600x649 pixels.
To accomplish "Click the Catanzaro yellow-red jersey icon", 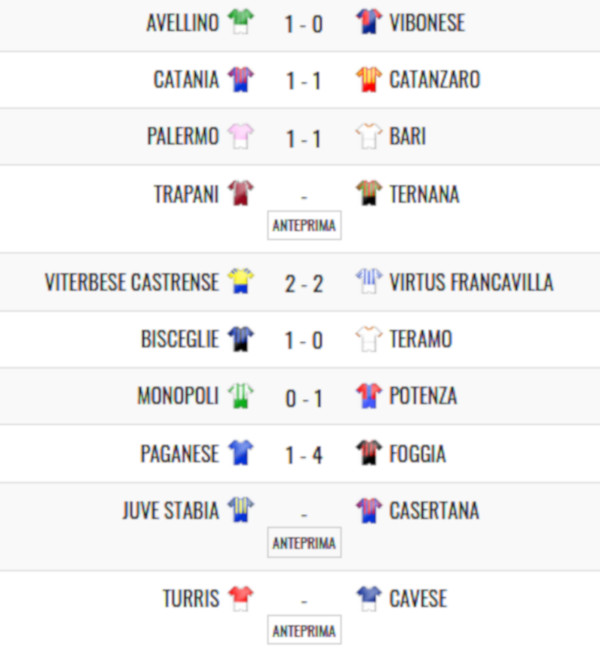I will 369,79.
